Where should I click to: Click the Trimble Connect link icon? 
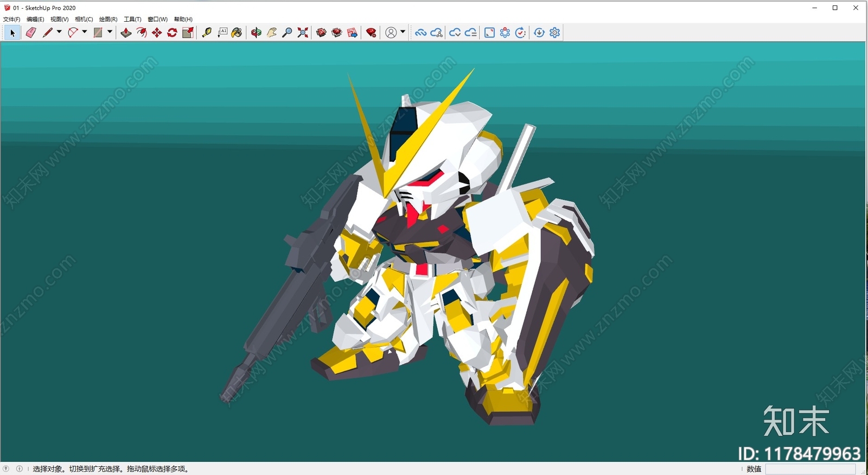point(420,33)
